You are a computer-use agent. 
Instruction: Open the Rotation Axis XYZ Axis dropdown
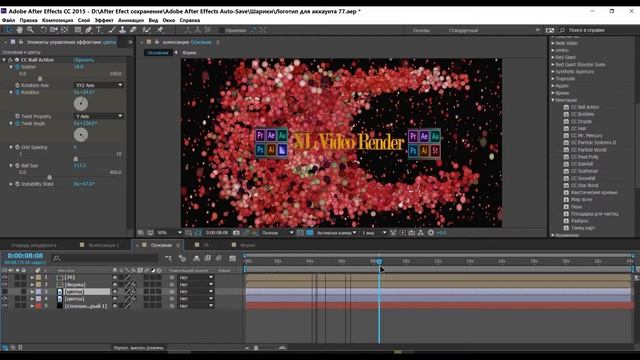[99, 85]
